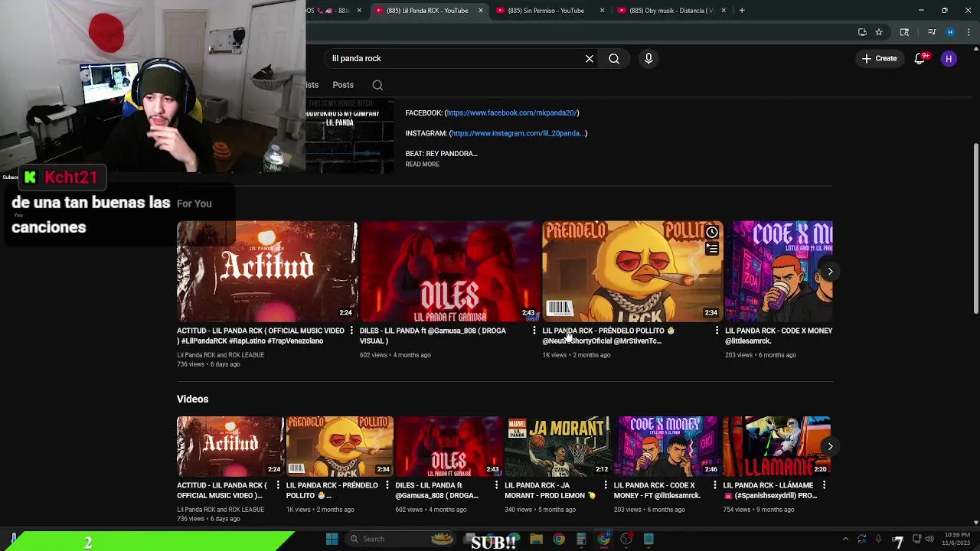Open options for Ja Morant in Videos row
This screenshot has height=551, width=980.
point(606,485)
